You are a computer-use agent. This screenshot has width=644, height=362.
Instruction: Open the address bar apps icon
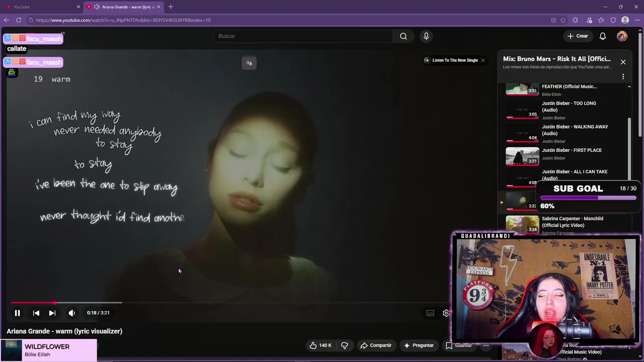(x=553, y=20)
